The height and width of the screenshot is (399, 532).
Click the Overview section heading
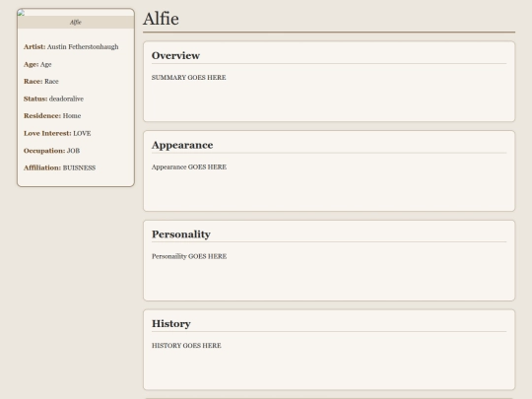pos(175,55)
